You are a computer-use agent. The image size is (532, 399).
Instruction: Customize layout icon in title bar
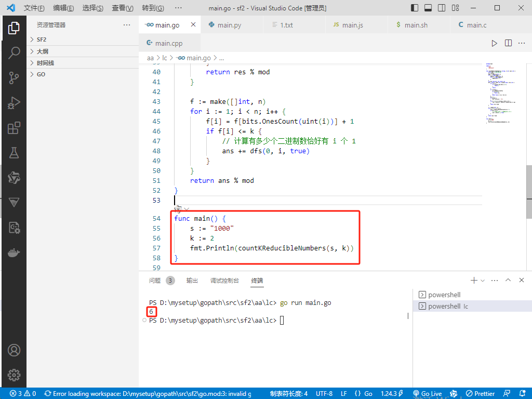coord(455,8)
